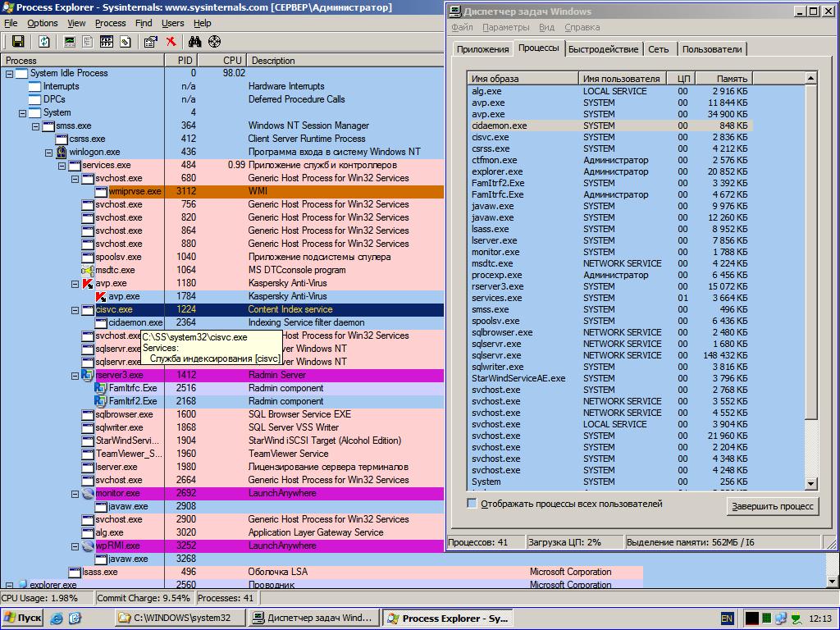Image resolution: width=840 pixels, height=630 pixels.
Task: Collapse the services.exe tree node
Action: tap(62, 166)
